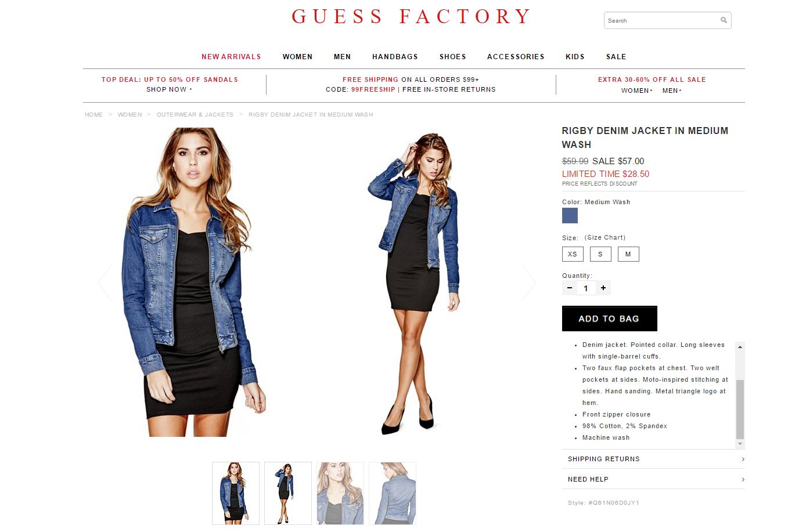Select size XS
This screenshot has width=788, height=532.
click(x=573, y=254)
